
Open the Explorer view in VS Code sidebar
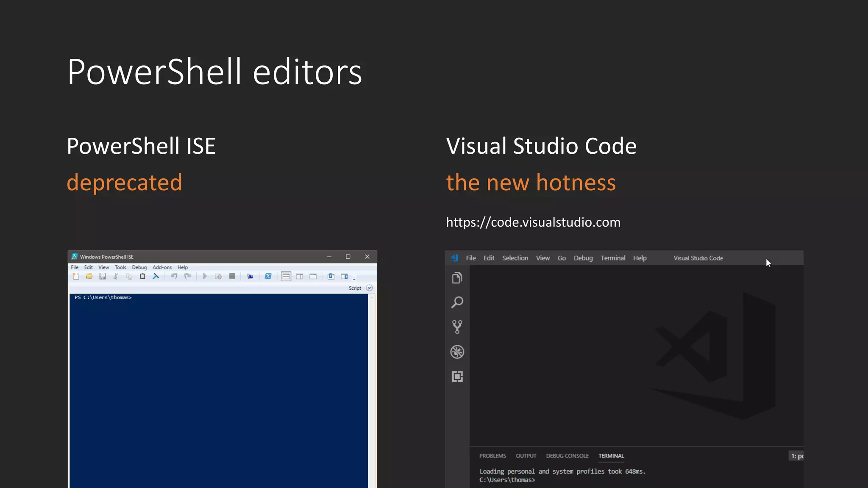pos(457,278)
